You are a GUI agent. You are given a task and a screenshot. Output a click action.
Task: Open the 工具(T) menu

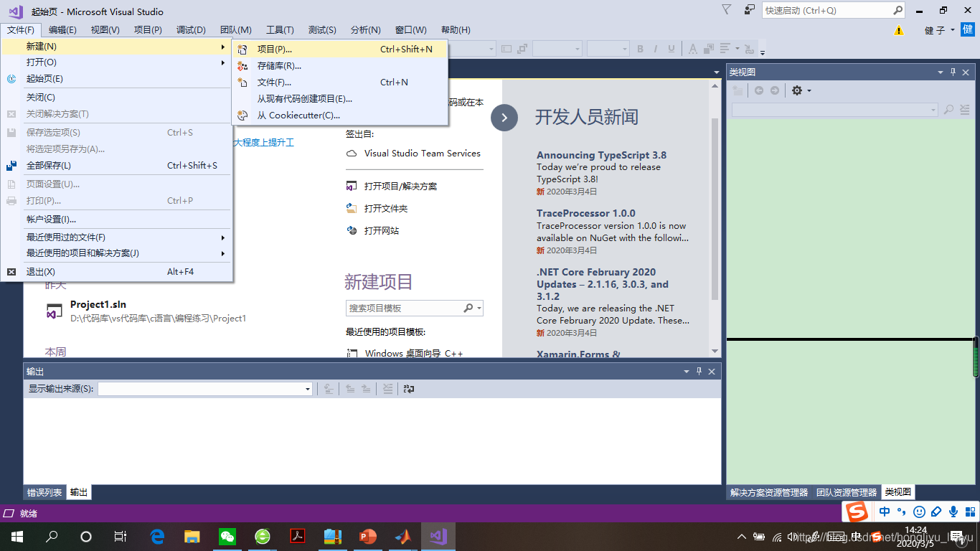point(280,29)
